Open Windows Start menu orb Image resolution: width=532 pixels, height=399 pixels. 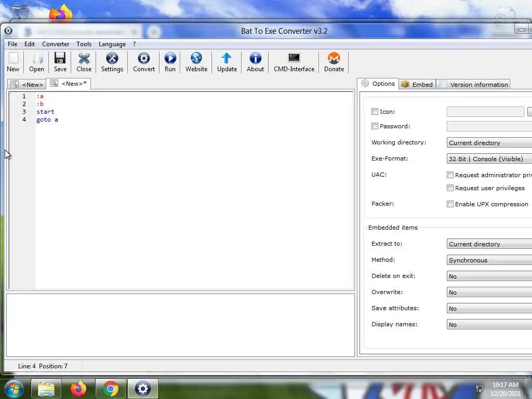tap(14, 389)
